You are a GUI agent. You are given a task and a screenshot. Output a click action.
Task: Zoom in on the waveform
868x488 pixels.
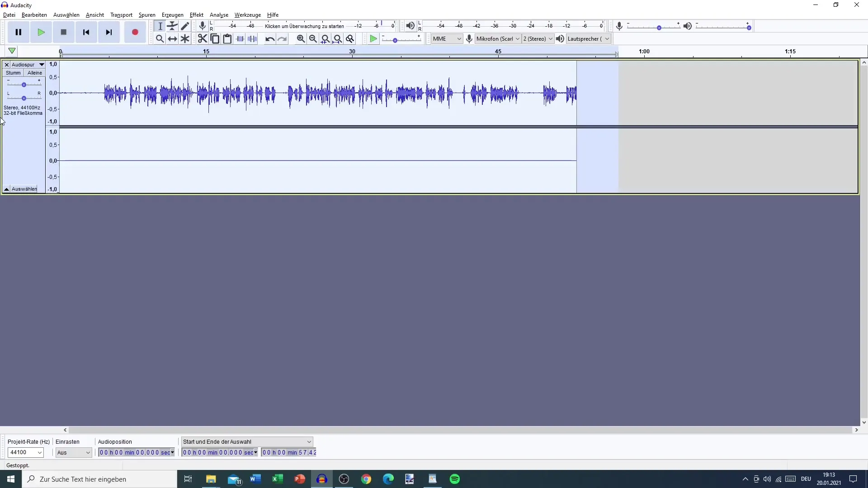click(x=301, y=39)
